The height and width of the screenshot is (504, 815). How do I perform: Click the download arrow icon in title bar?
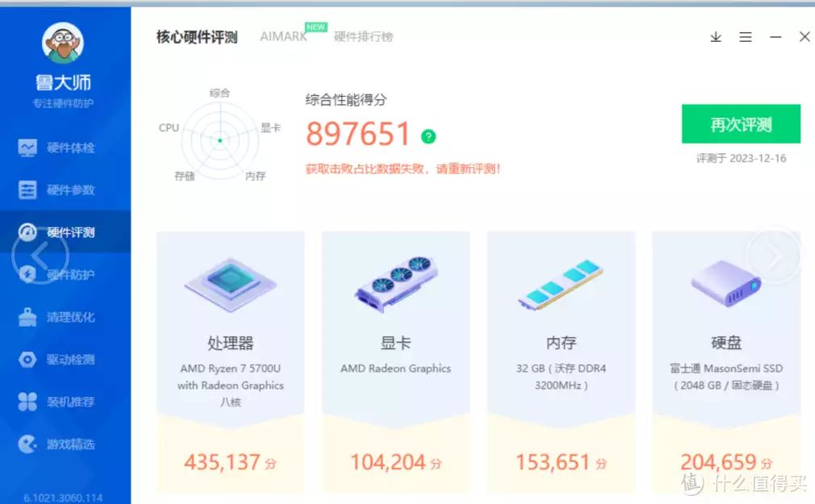716,37
